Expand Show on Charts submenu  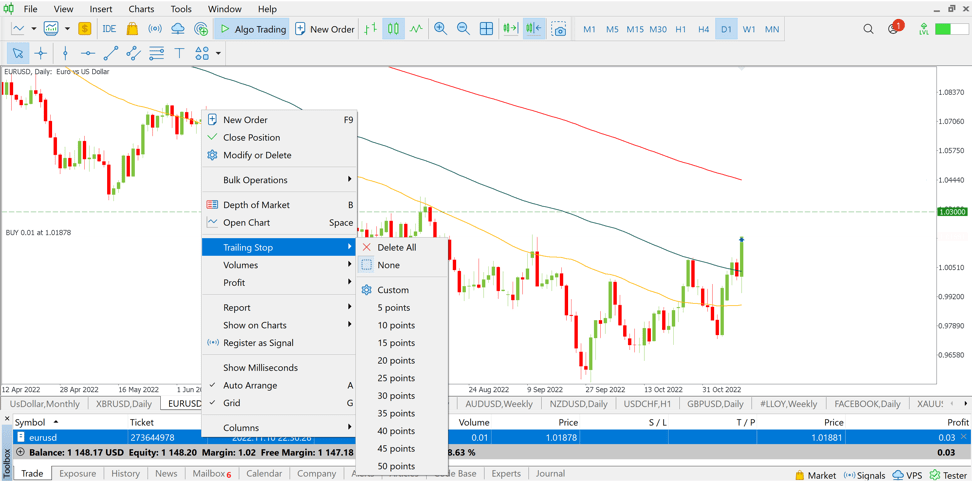point(280,325)
